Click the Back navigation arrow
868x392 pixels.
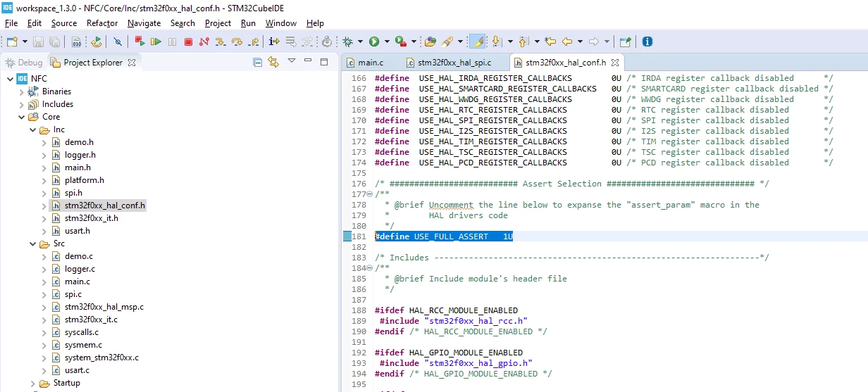point(567,42)
